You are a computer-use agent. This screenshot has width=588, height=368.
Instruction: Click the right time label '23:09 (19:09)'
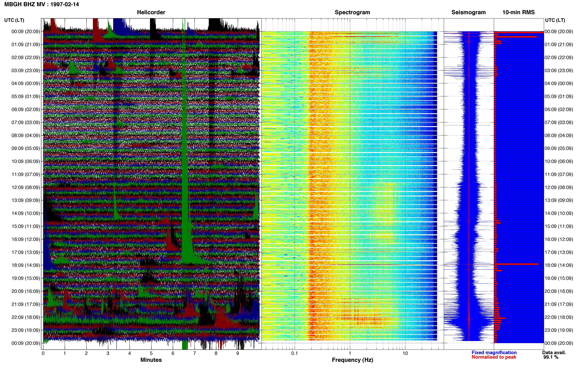(559, 330)
